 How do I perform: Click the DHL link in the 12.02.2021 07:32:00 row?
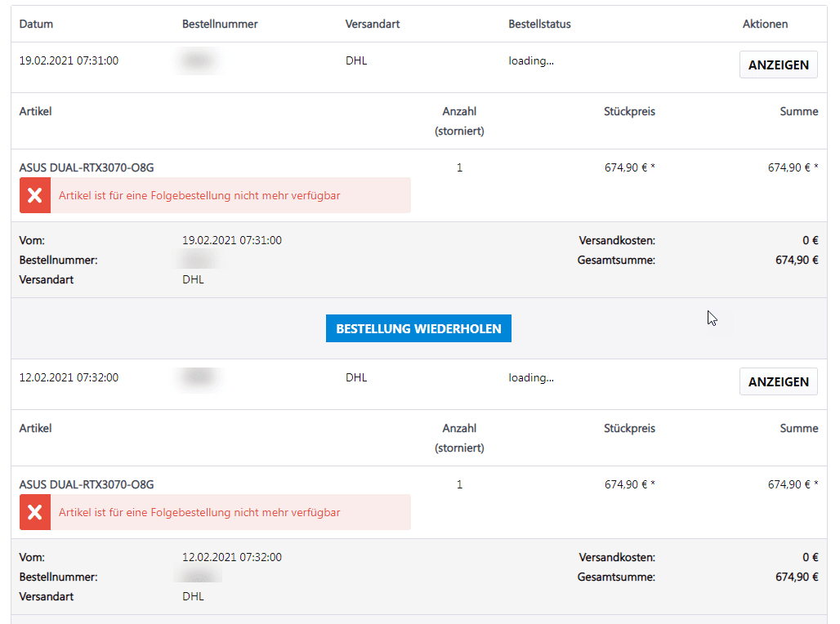(356, 377)
